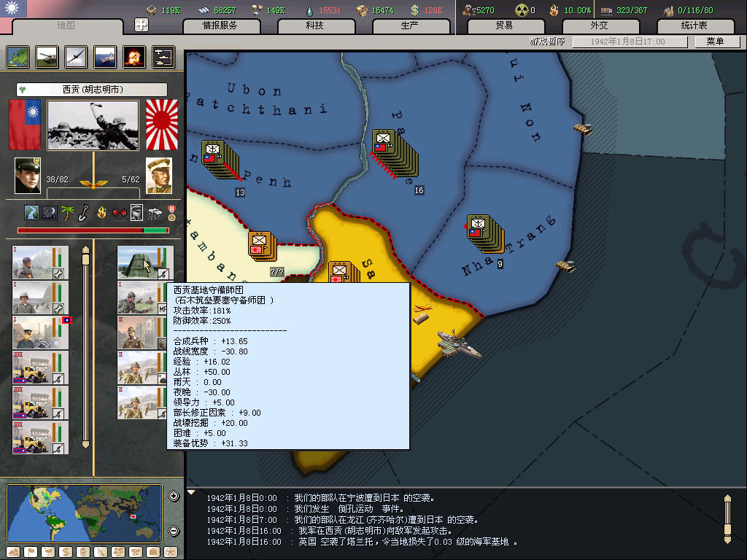
Task: Switch to dollar economic map mode
Action: (x=66, y=552)
